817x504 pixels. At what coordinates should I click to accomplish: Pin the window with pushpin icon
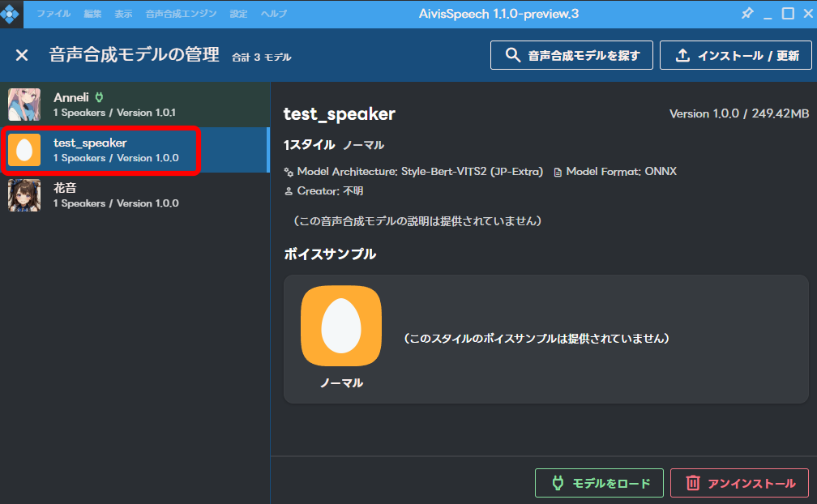pos(747,14)
